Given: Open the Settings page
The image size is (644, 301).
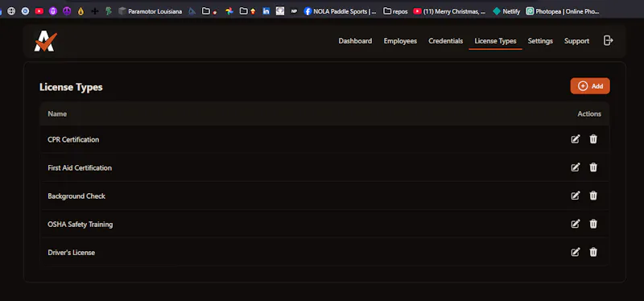Looking at the screenshot, I should 540,41.
